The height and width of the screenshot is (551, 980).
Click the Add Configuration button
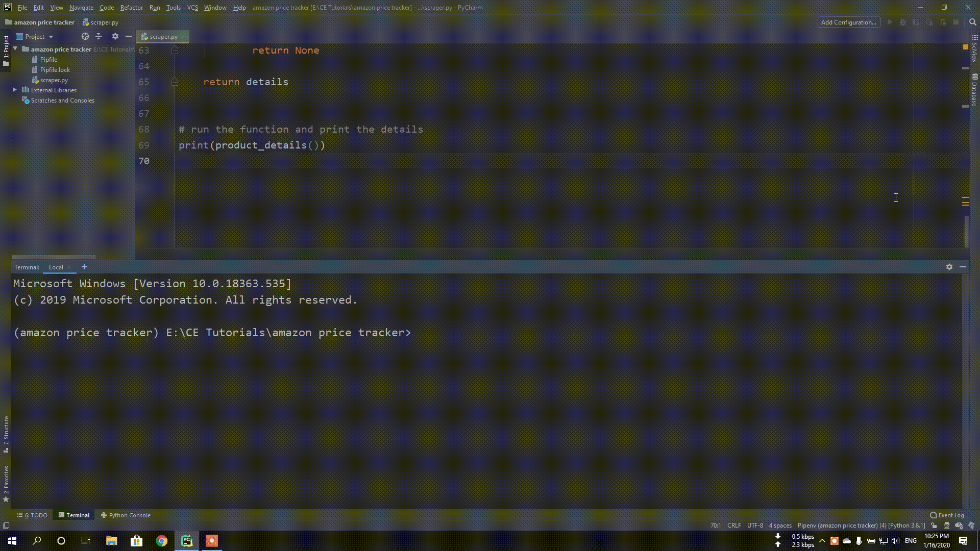(849, 22)
